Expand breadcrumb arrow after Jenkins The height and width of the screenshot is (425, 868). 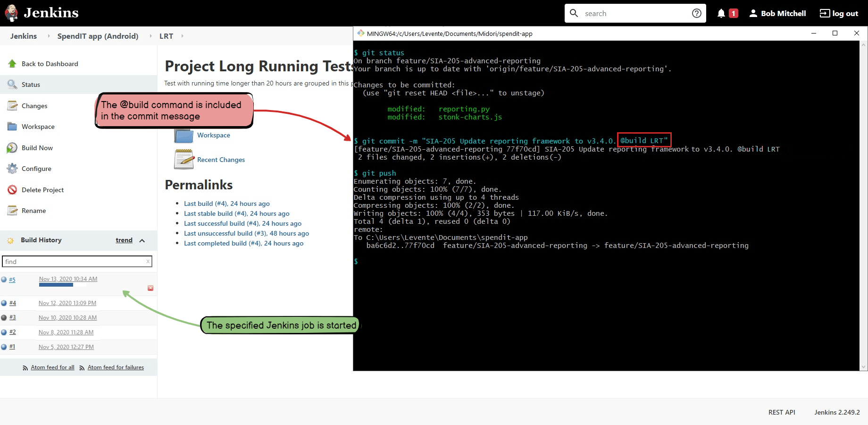[x=48, y=36]
